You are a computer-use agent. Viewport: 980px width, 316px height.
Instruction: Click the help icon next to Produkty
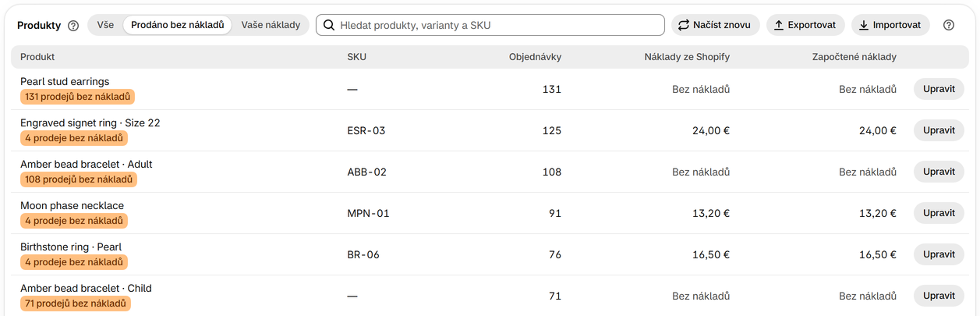[73, 25]
